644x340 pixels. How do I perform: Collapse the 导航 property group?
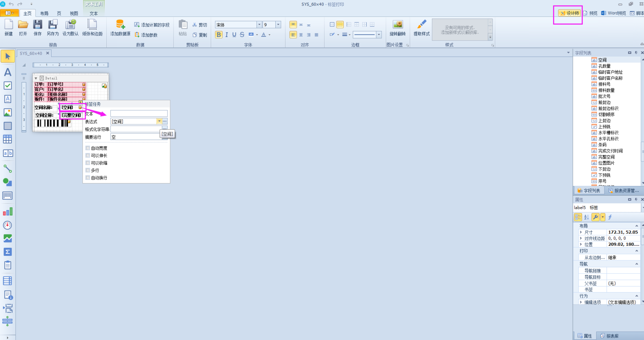(637, 264)
